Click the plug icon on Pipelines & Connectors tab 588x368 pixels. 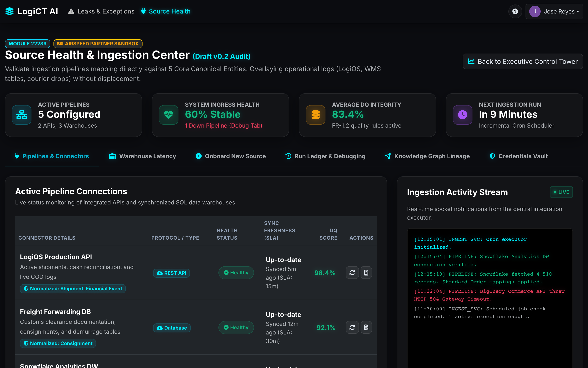[17, 156]
